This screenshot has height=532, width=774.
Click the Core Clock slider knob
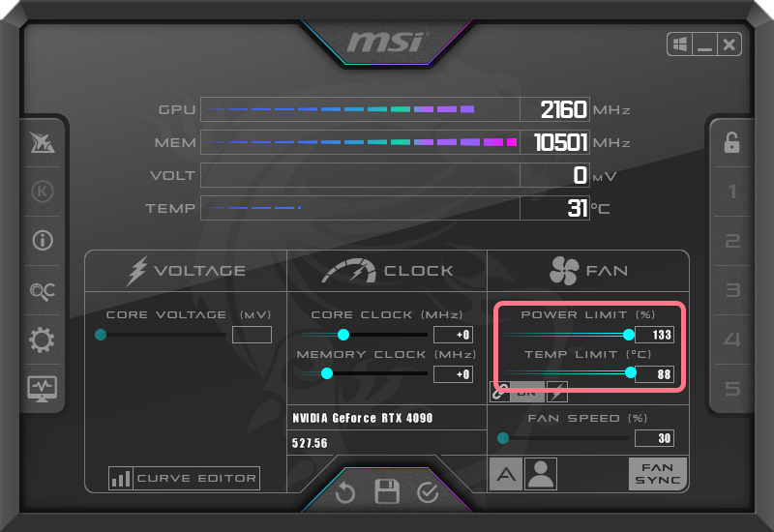(x=343, y=335)
